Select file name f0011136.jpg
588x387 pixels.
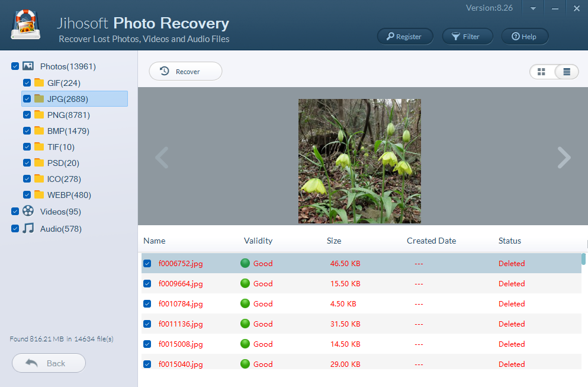click(x=181, y=324)
